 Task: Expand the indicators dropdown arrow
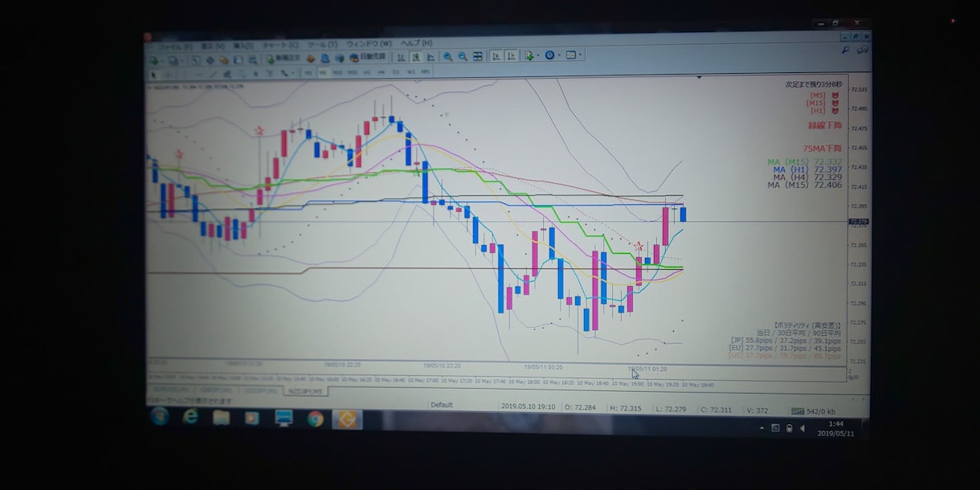[537, 56]
